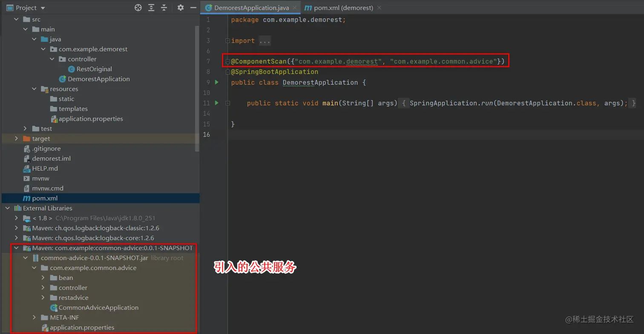Expand Maven logback-classic:1.2.6 library
Screen dimensions: 644x334
point(17,228)
